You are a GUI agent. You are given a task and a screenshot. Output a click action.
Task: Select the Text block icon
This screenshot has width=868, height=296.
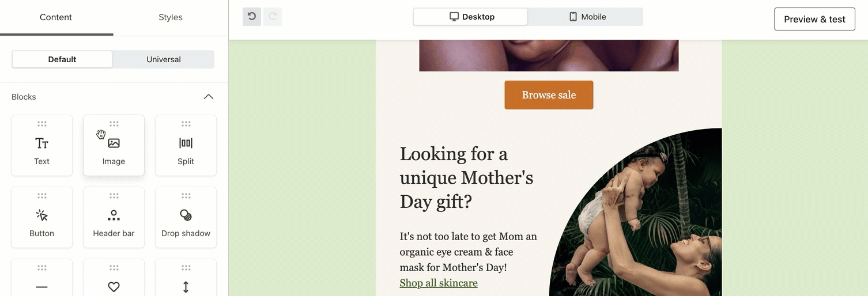42,143
